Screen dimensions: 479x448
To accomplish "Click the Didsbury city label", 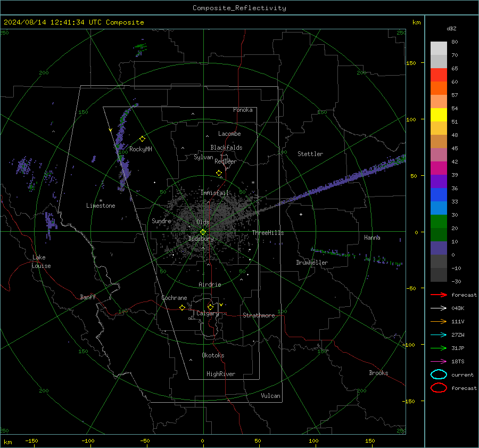I will (x=201, y=239).
